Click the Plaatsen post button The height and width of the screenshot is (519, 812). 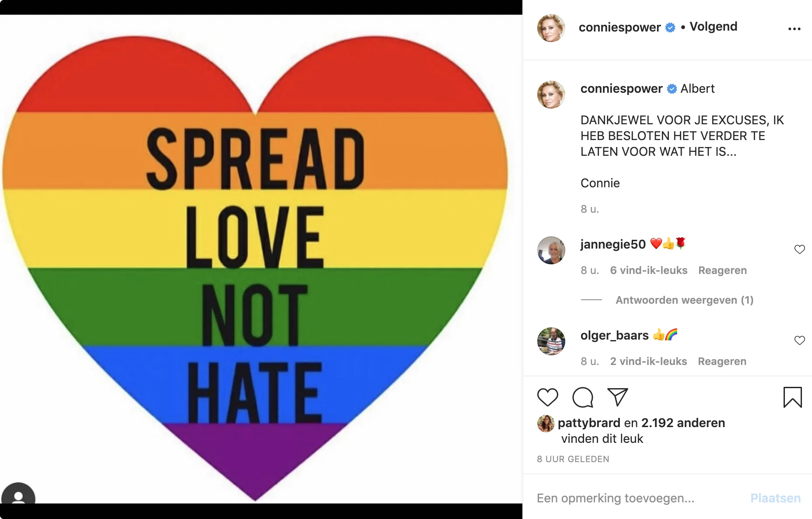(775, 498)
